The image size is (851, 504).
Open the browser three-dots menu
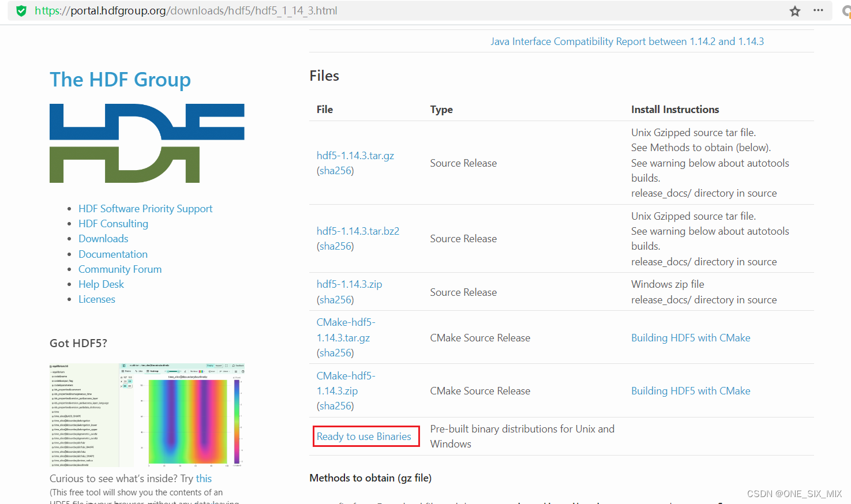click(818, 10)
